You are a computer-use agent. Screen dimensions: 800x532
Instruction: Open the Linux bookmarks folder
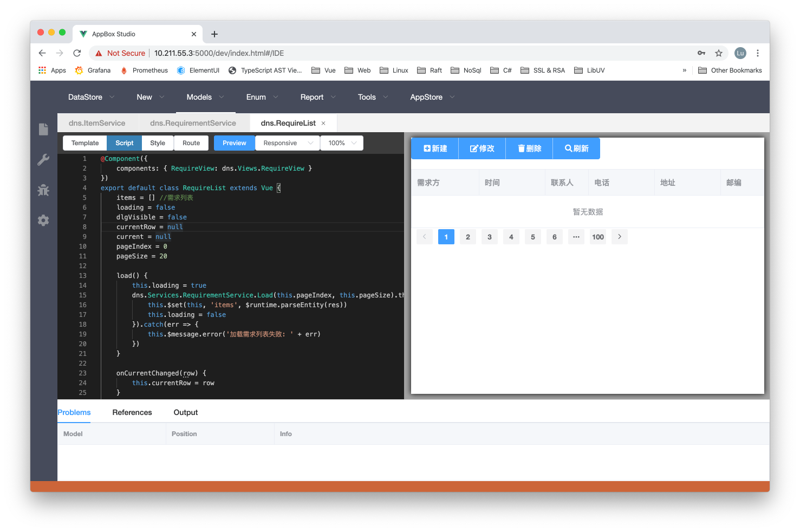[x=394, y=70]
